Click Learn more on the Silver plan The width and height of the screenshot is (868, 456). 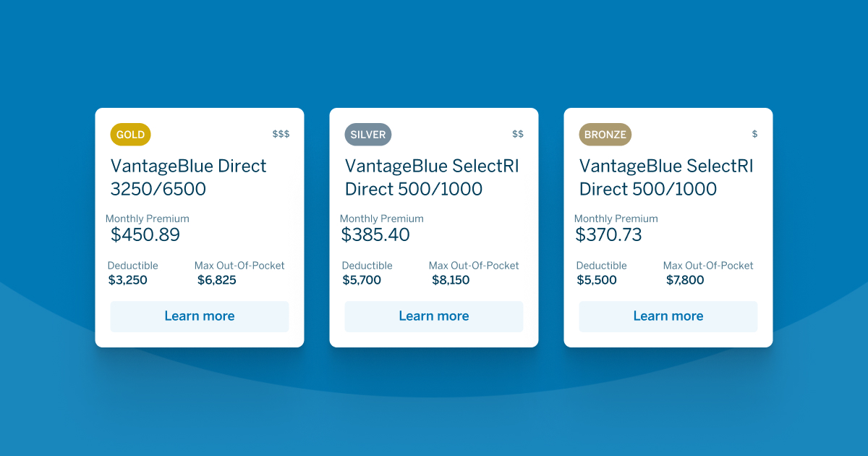[x=433, y=316]
